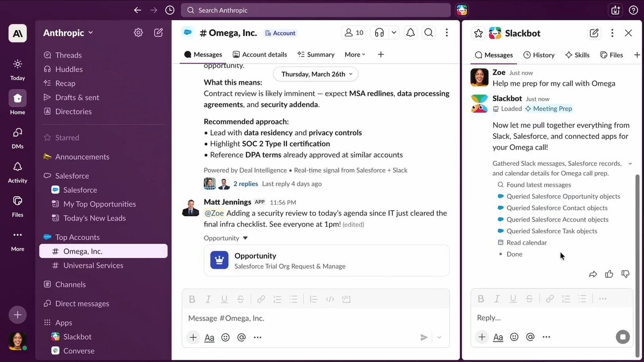Star the Slackbot conversation
Viewport: 644px width, 362px height.
coord(478,33)
